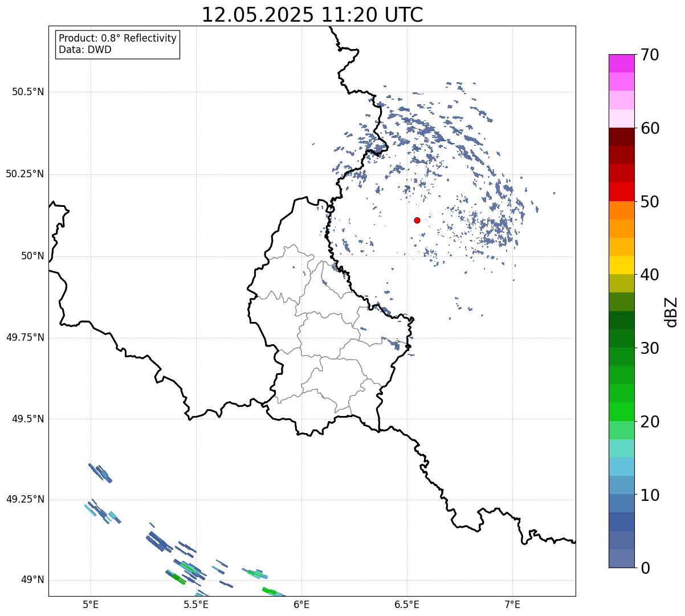Click the "Data: DWD" text
The width and height of the screenshot is (685, 616).
[85, 50]
